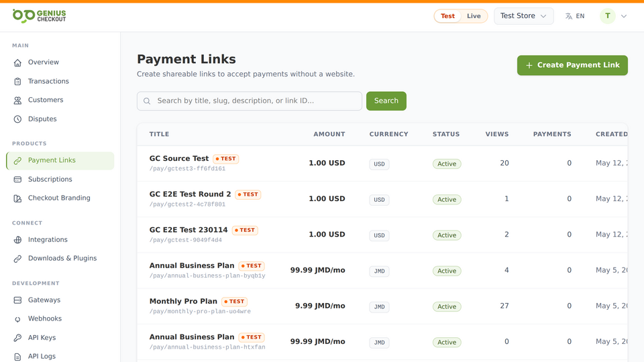Click the Disputes clock icon
The height and width of the screenshot is (362, 644).
[x=17, y=119]
